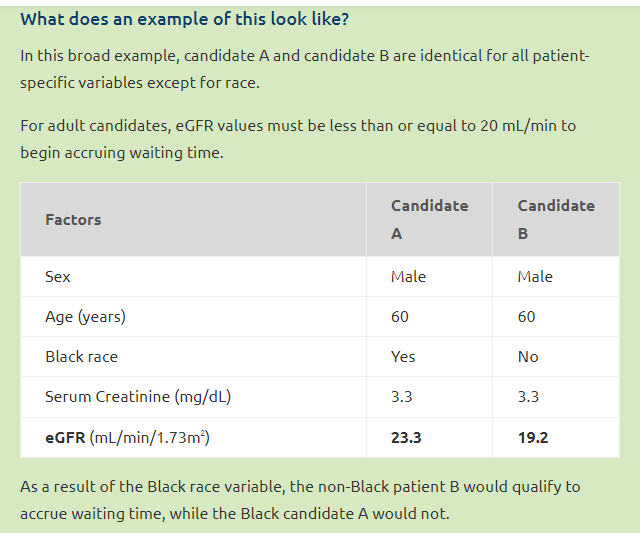Click the heading 'What does an example of this look like?'
Screen dimensions: 640x533
pos(184,19)
